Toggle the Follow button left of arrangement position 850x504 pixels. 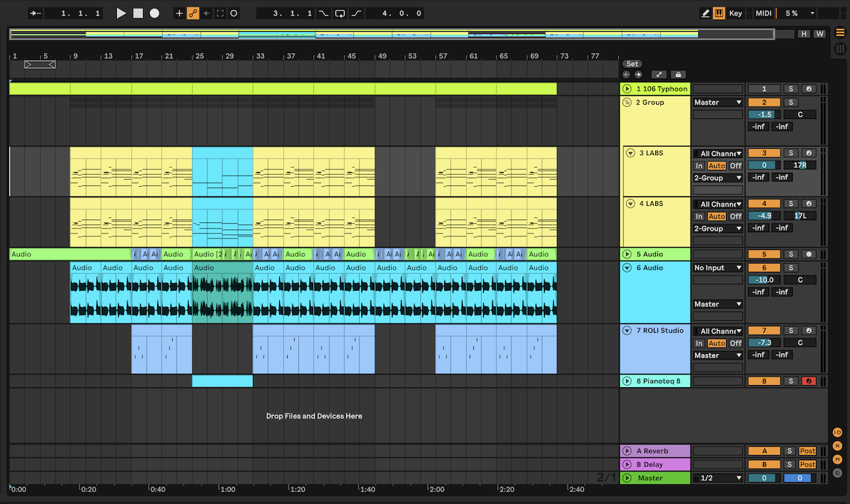tap(35, 13)
